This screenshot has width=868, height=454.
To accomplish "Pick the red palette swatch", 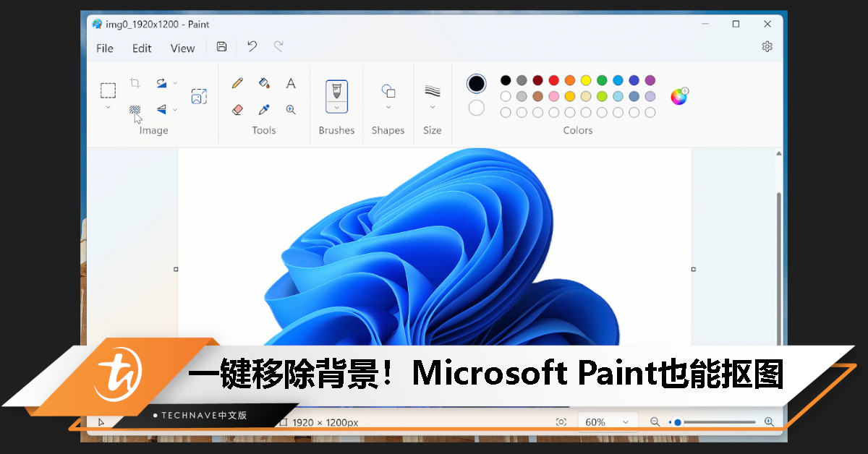I will click(554, 80).
